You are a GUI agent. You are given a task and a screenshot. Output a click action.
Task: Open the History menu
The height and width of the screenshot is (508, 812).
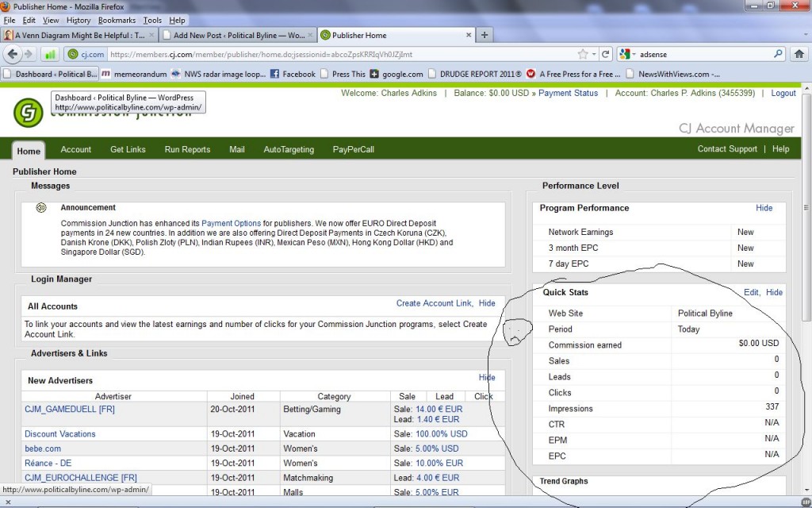coord(79,20)
